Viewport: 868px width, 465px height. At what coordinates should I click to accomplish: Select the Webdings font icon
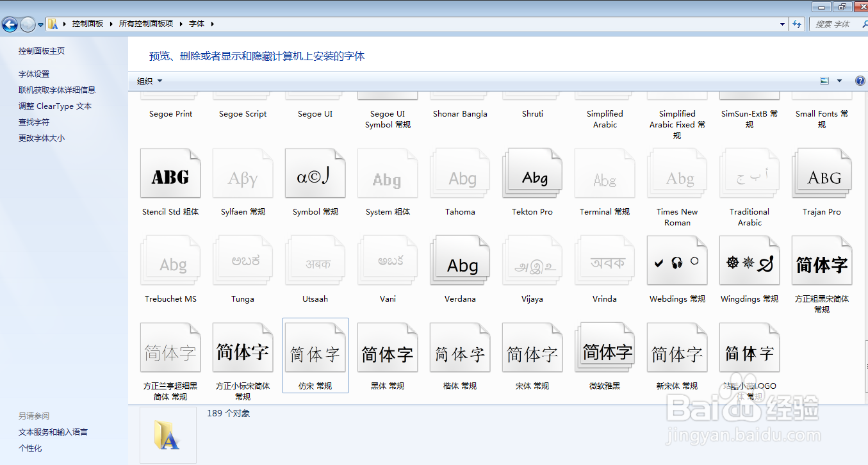click(677, 261)
